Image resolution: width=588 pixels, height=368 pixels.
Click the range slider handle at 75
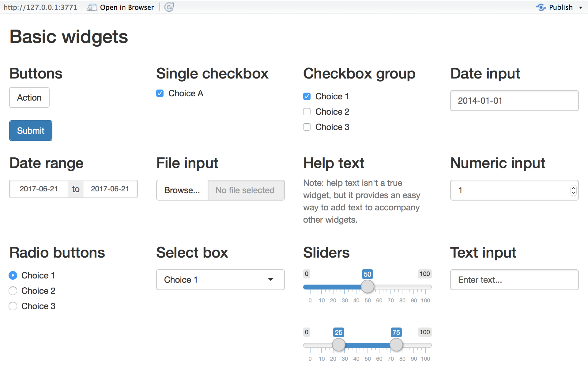tap(396, 345)
